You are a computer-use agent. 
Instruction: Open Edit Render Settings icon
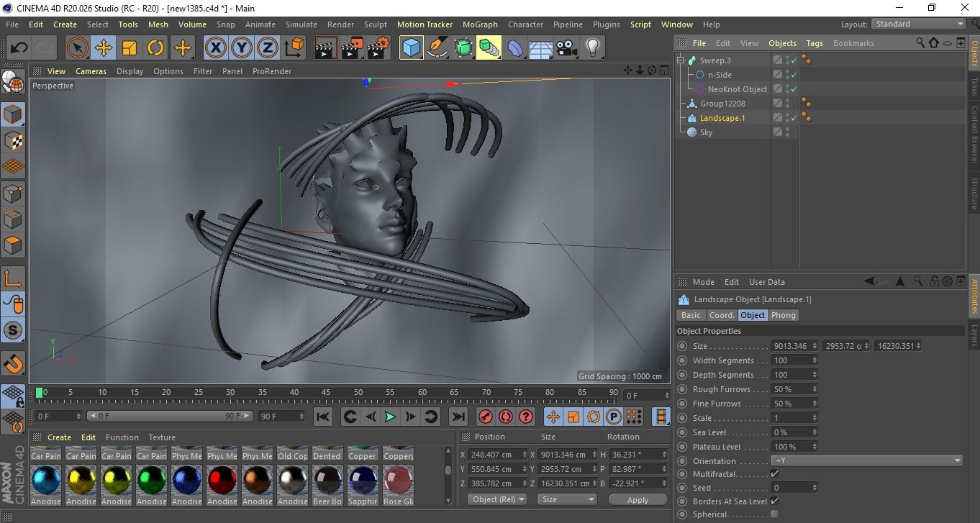(378, 48)
